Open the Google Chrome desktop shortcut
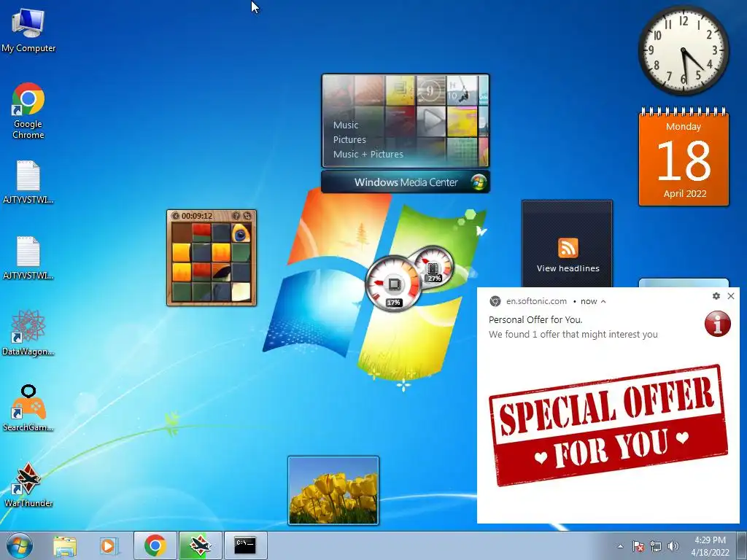Screen dimensions: 747x560 (x=28, y=111)
